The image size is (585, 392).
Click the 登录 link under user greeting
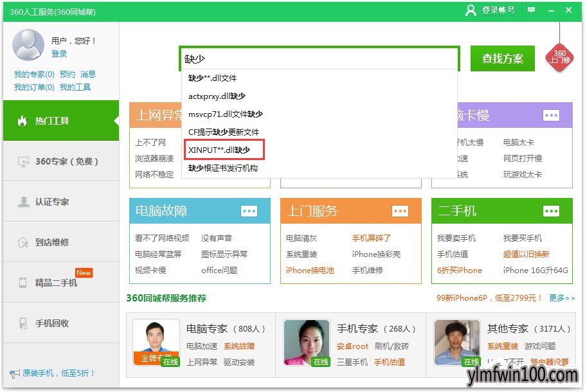click(59, 54)
